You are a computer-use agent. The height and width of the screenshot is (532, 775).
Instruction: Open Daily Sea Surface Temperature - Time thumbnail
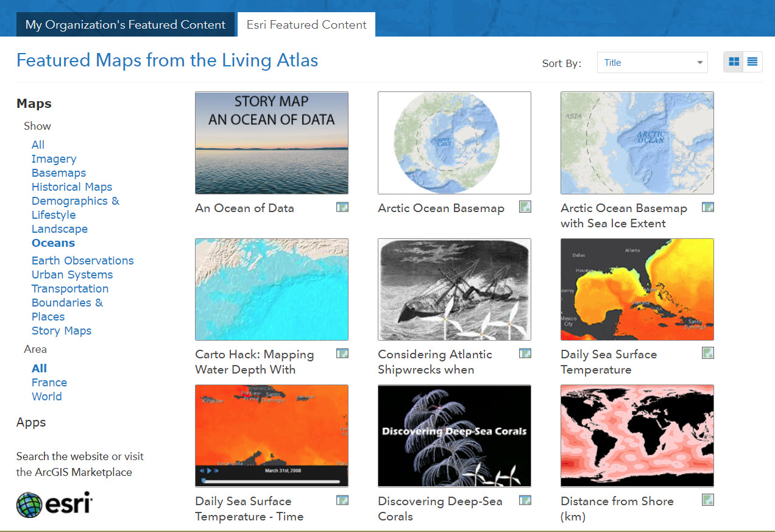click(272, 436)
